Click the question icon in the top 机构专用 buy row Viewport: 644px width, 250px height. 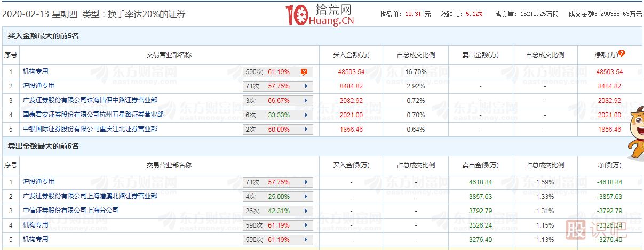[304, 71]
